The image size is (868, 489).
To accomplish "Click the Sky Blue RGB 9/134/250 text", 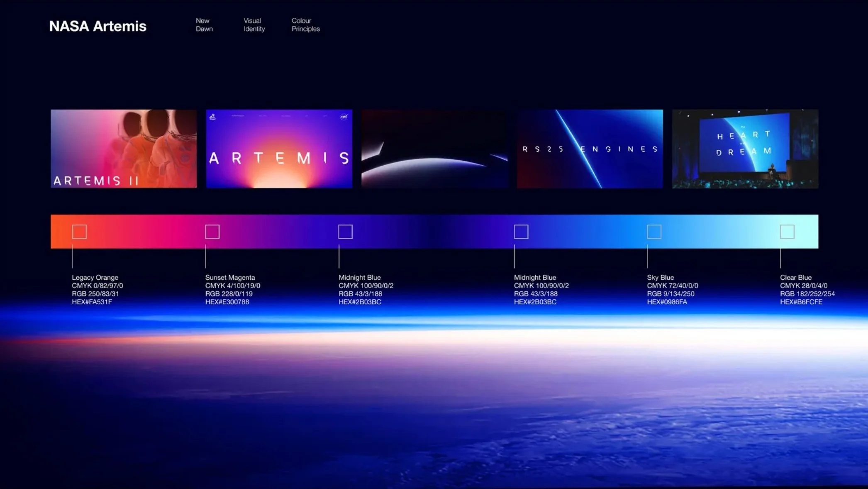I will click(671, 293).
